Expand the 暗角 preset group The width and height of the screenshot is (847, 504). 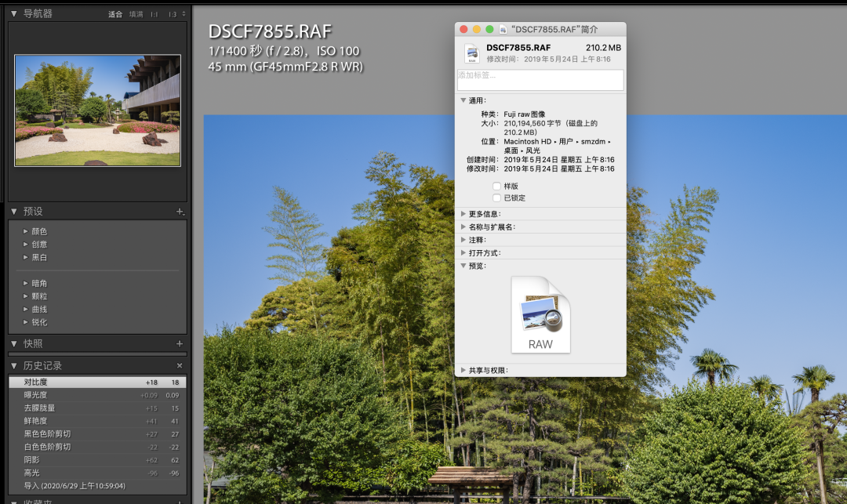click(x=25, y=283)
